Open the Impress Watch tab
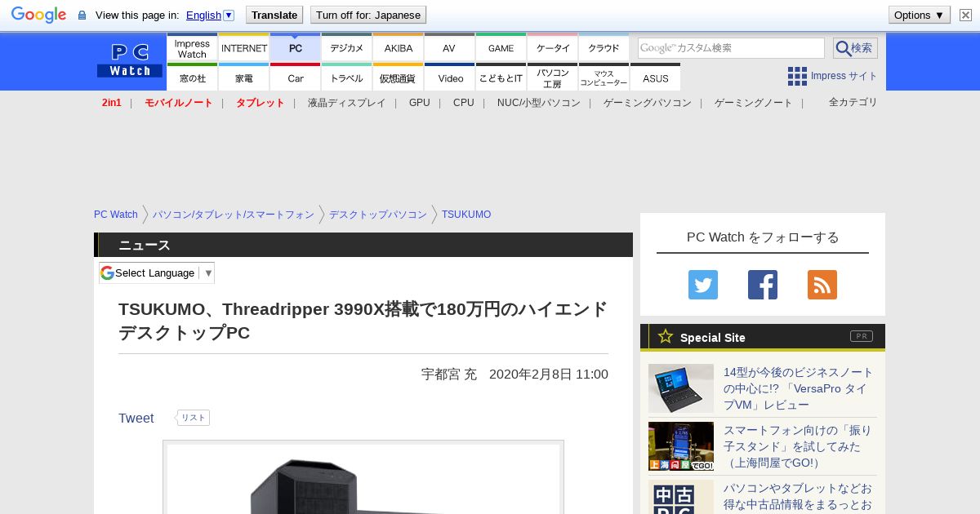980x514 pixels. tap(192, 48)
